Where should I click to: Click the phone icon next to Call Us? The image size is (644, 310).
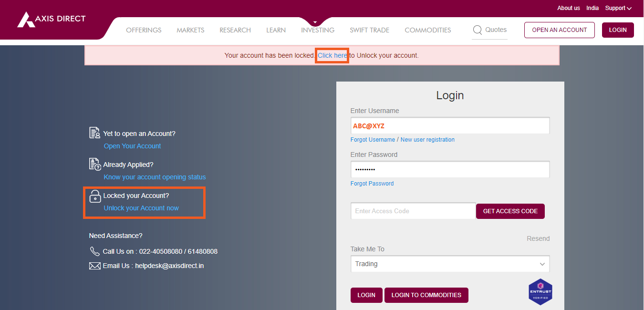coord(94,251)
